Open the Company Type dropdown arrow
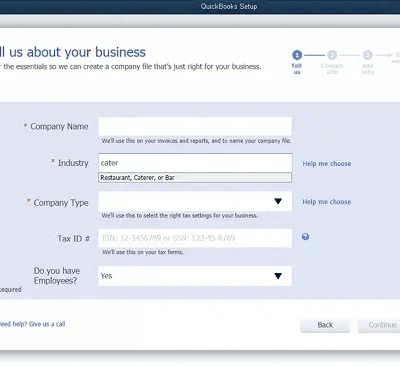Image resolution: width=400 pixels, height=366 pixels. tap(278, 201)
